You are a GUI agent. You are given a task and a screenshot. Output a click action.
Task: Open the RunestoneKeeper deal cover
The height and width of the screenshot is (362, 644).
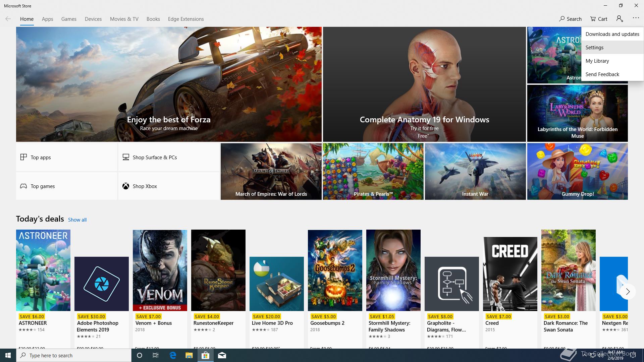pos(218,270)
